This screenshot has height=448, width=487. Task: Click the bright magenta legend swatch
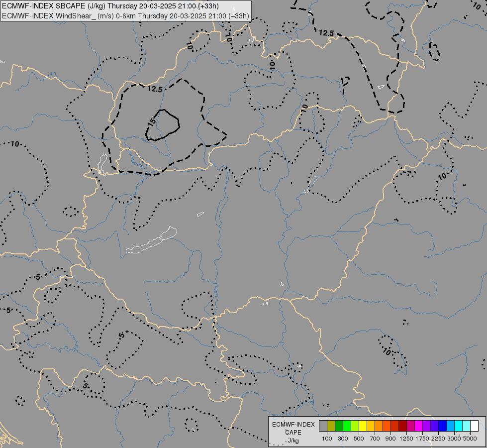tap(419, 426)
